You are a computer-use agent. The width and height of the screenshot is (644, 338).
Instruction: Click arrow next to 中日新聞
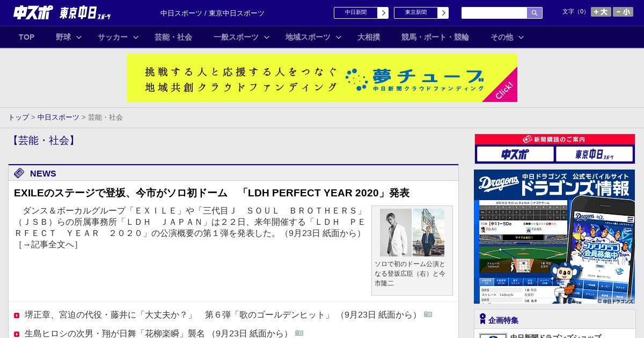[383, 13]
